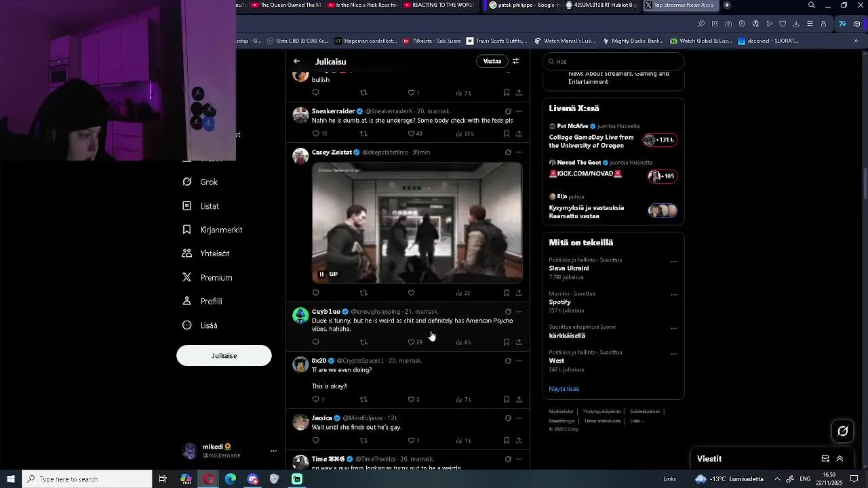Open options for the Spotify trend
Screen dimensions: 868x488
click(x=673, y=295)
